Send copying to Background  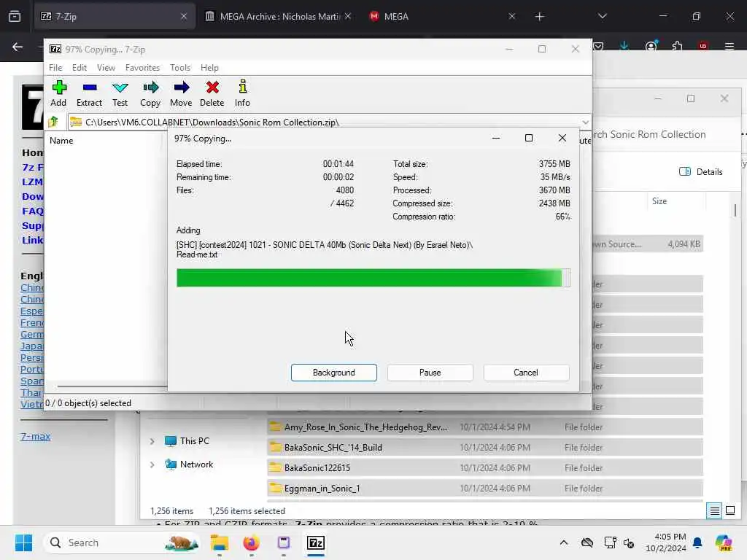334,373
